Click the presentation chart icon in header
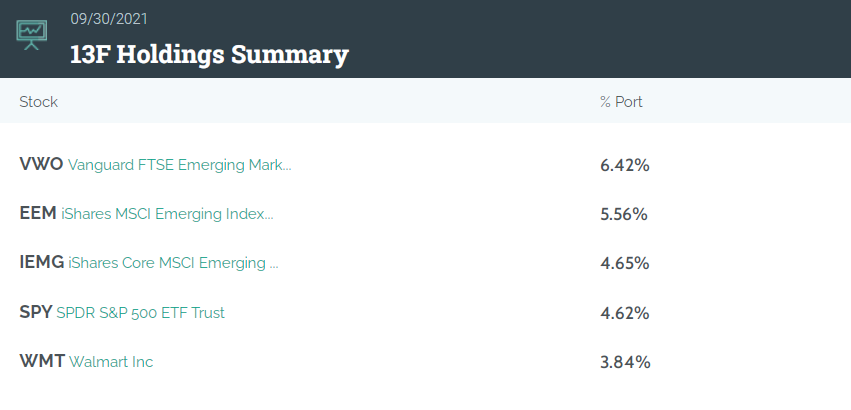This screenshot has height=410, width=851. point(31,35)
